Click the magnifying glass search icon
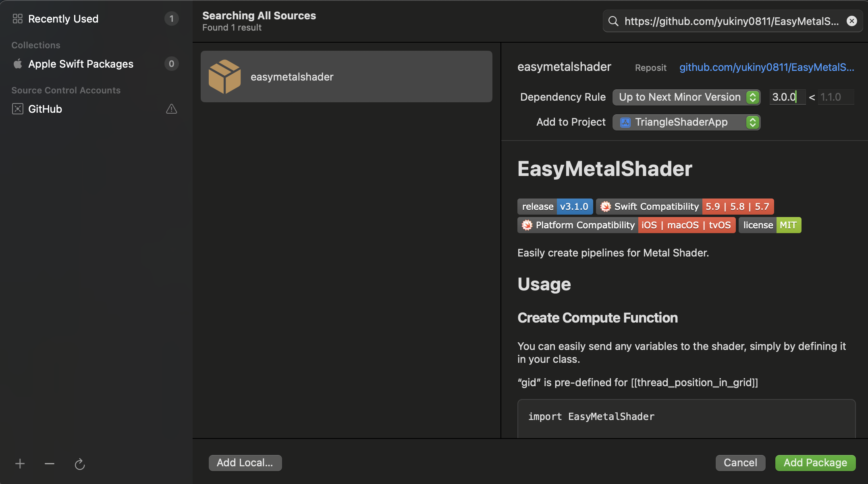The height and width of the screenshot is (484, 868). pos(613,21)
